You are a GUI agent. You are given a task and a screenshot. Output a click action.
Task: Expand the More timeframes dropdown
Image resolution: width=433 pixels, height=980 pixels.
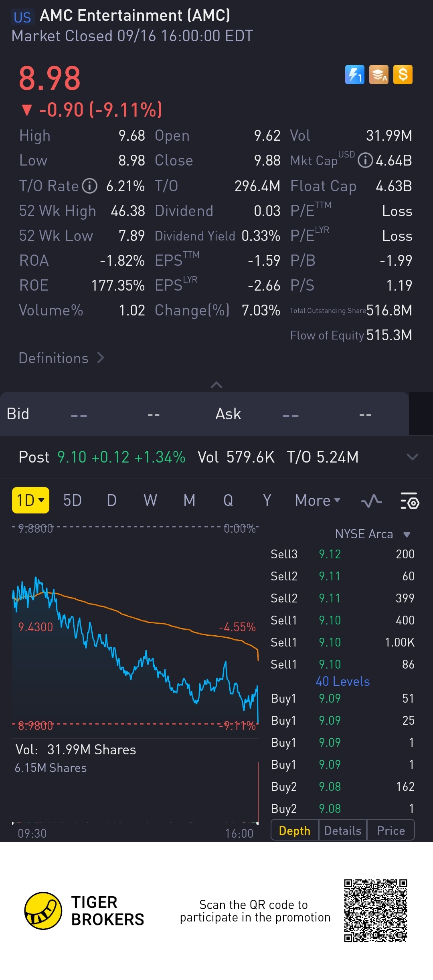(x=318, y=501)
